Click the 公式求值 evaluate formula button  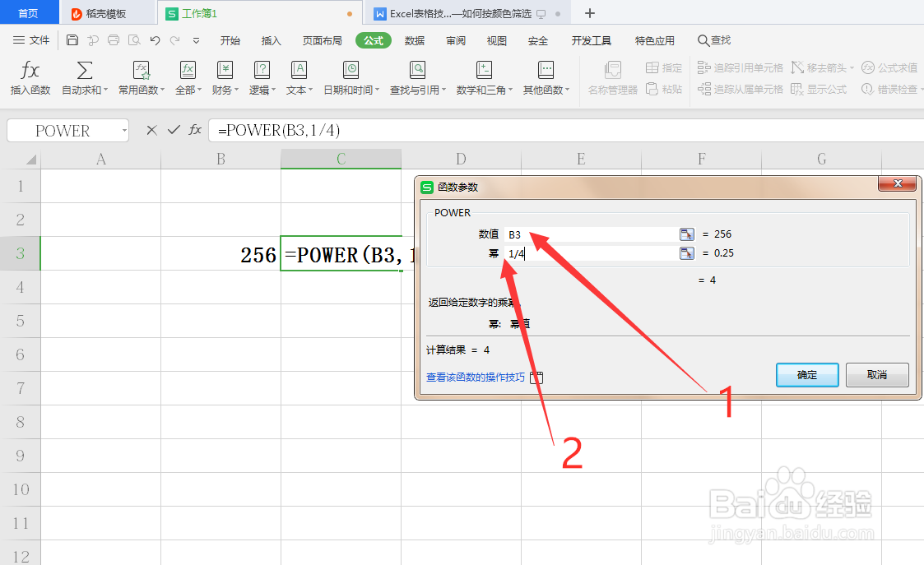pos(889,67)
